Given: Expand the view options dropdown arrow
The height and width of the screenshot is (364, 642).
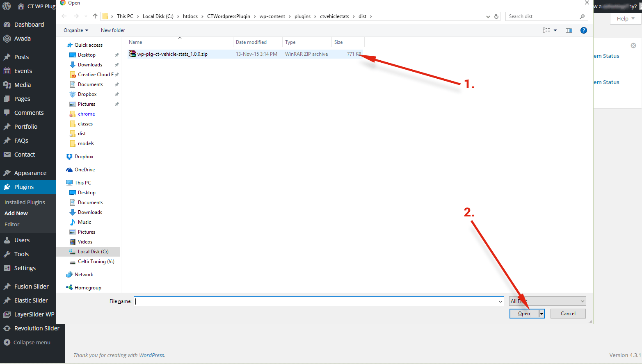Looking at the screenshot, I should pos(555,30).
